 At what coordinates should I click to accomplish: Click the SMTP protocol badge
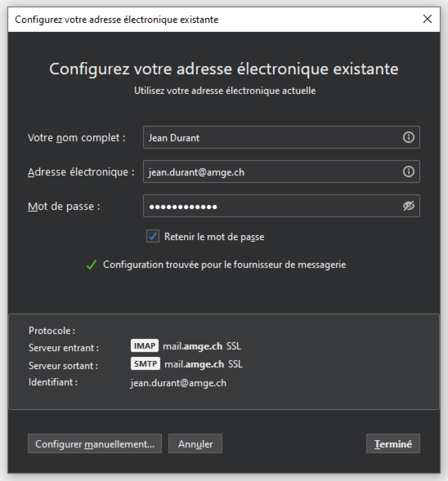(145, 364)
